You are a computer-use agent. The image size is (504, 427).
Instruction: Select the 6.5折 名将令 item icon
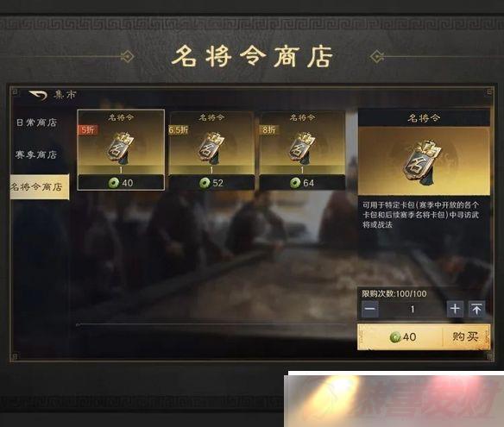pyautogui.click(x=211, y=148)
